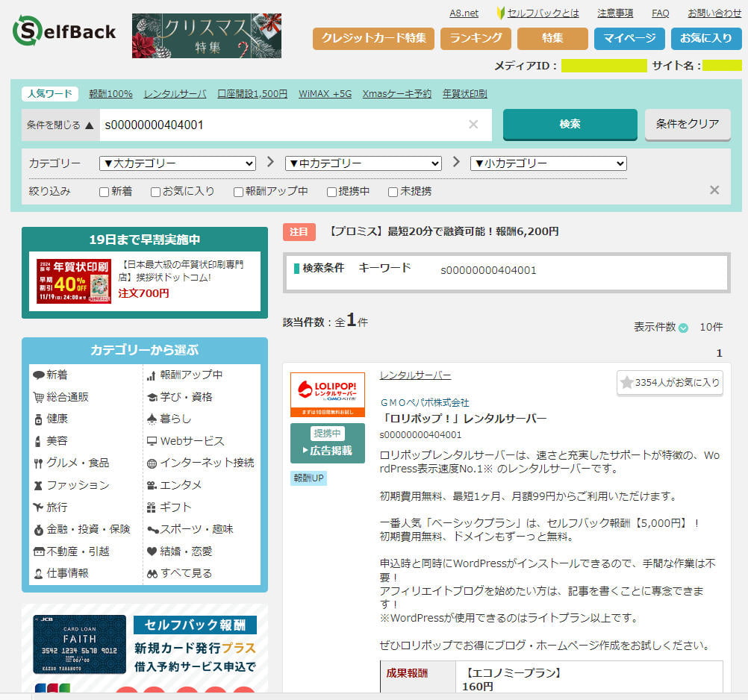Open the ギフト category with gift icon

pyautogui.click(x=175, y=507)
